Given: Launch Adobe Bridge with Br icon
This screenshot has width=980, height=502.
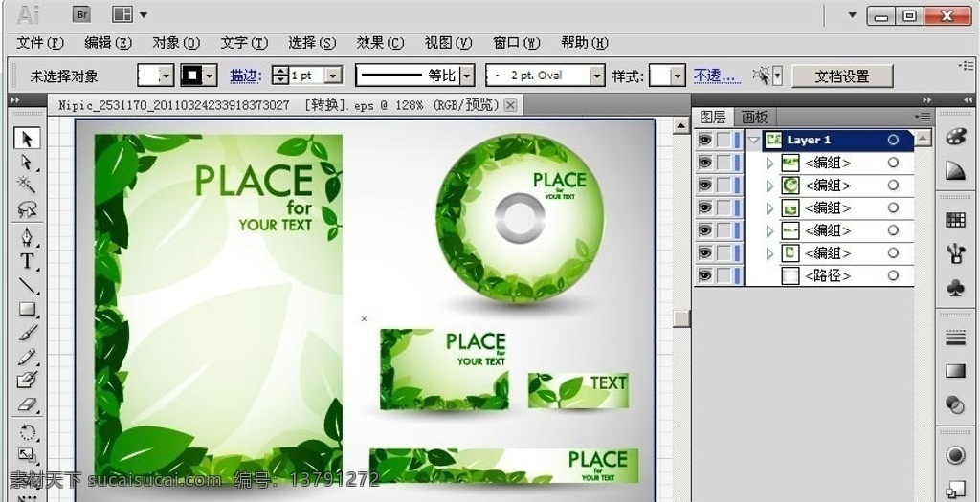Looking at the screenshot, I should [81, 14].
